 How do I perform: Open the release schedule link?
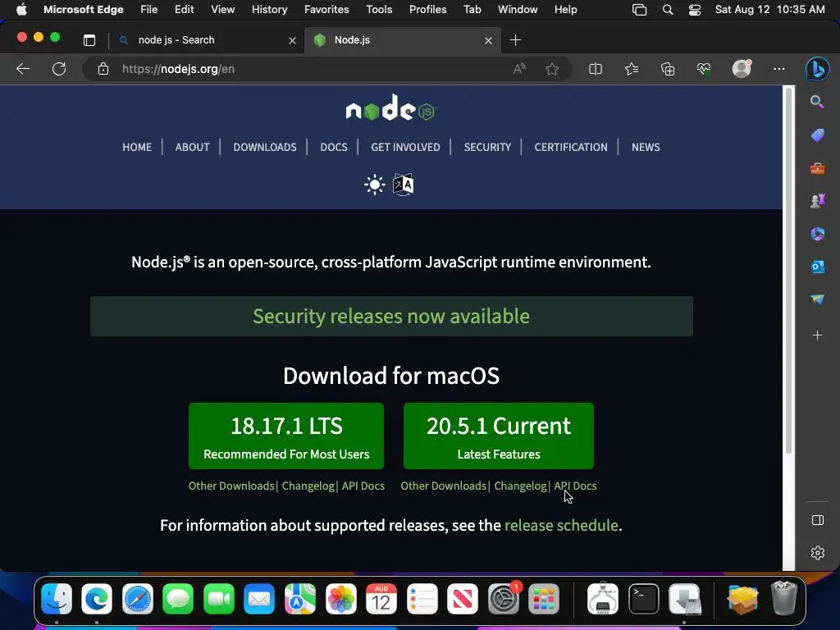pos(561,526)
